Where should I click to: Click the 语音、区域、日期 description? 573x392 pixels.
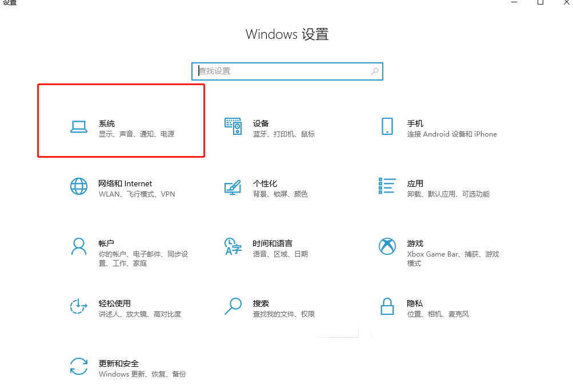tap(281, 254)
